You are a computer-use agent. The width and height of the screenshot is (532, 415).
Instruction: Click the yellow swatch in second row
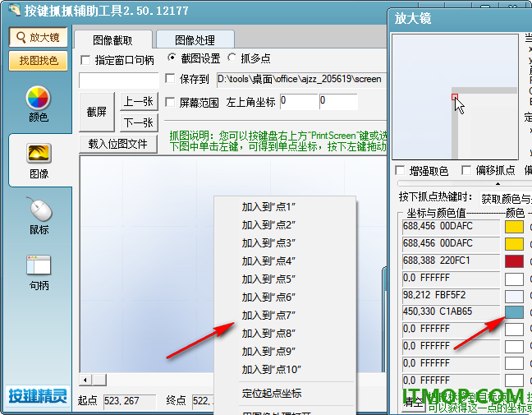514,244
